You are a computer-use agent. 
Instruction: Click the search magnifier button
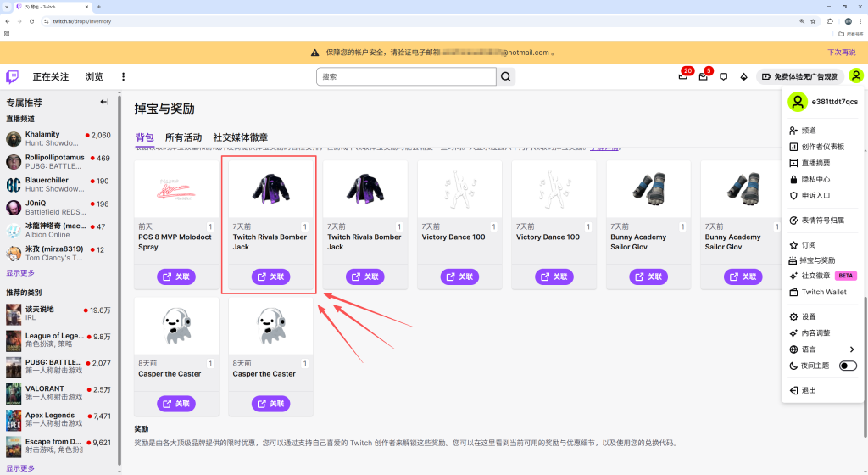pyautogui.click(x=506, y=77)
